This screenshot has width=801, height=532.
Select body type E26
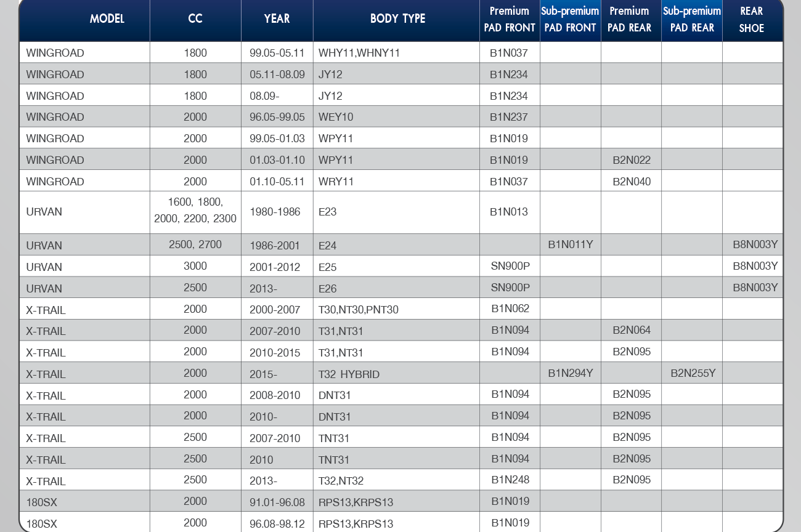(328, 289)
